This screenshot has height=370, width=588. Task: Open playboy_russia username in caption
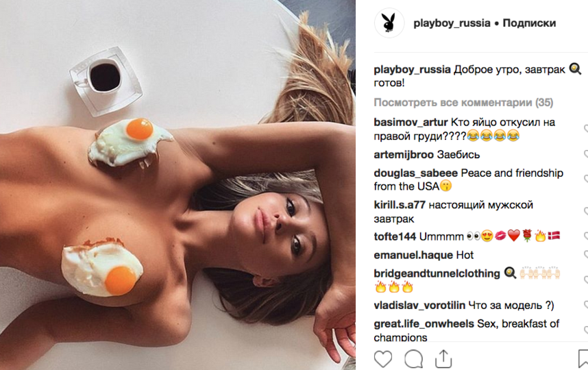tap(412, 70)
